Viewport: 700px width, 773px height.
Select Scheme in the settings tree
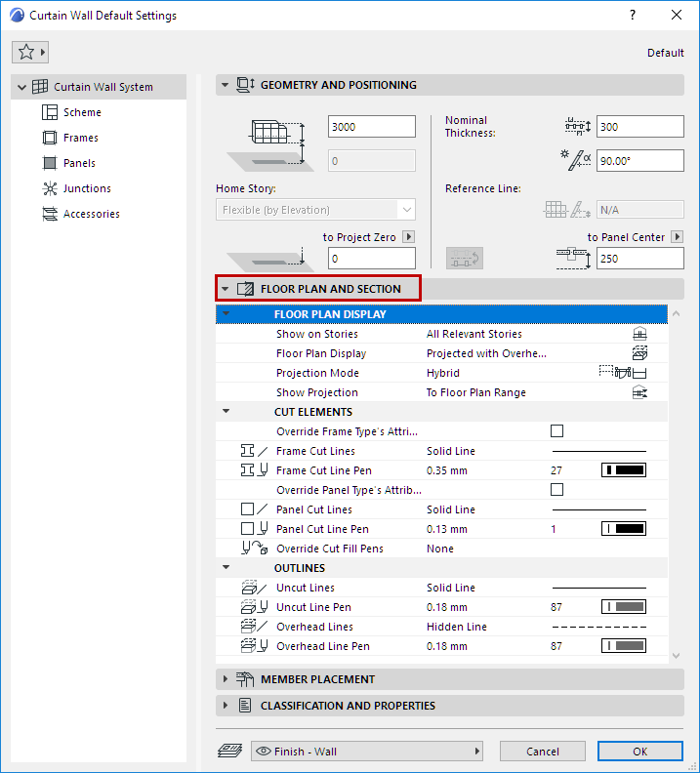tap(82, 112)
